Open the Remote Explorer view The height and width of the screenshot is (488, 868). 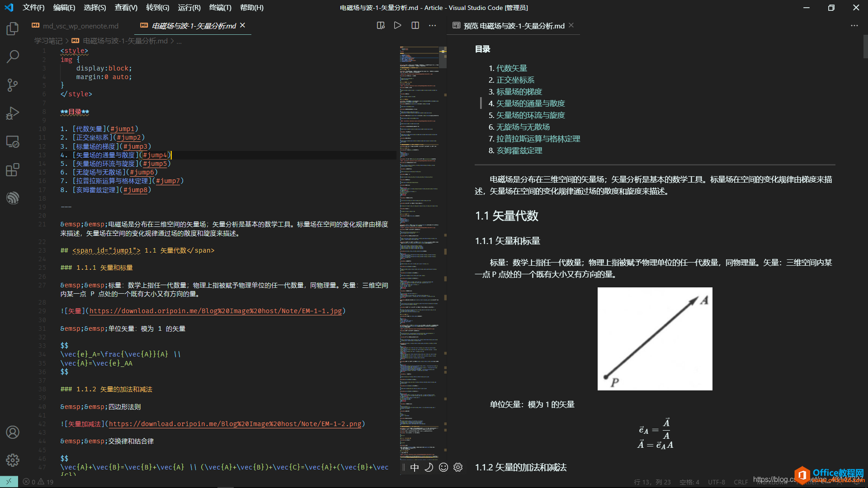(13, 141)
